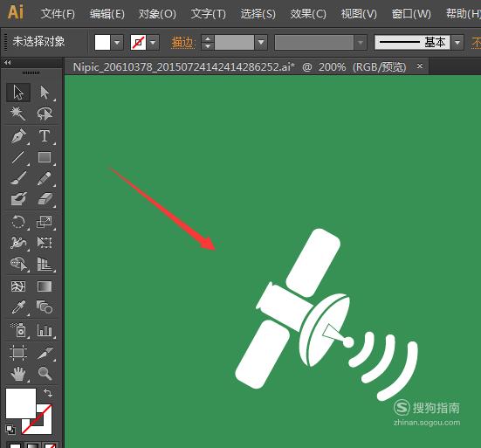Select the Pen tool
Image resolution: width=481 pixels, height=448 pixels.
pos(18,136)
